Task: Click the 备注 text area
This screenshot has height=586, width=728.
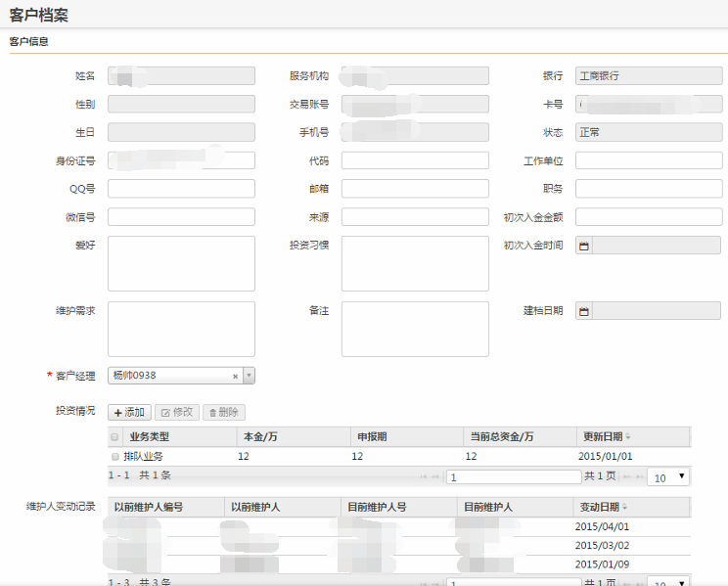Action: (x=415, y=329)
